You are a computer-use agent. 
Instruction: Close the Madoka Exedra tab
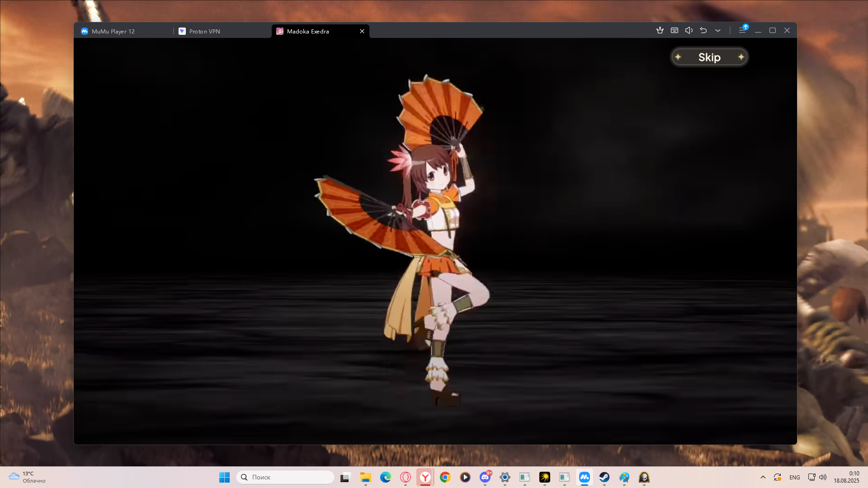(x=362, y=31)
